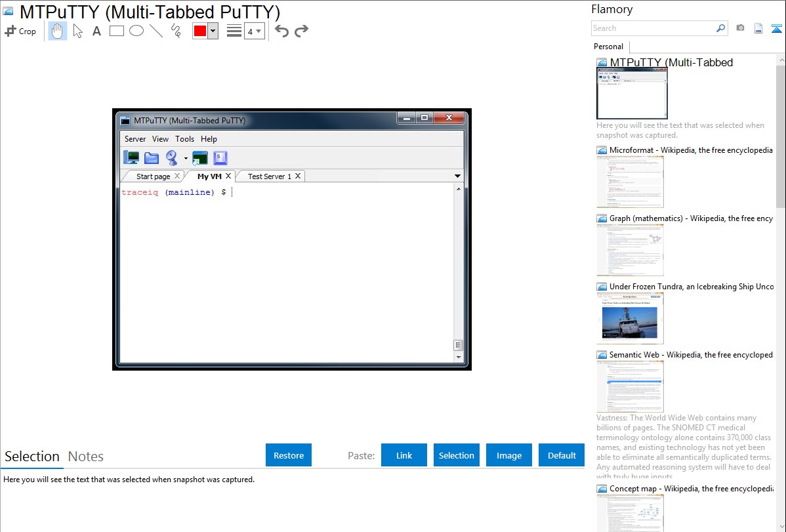Click the Image paste button
This screenshot has width=786, height=532.
(509, 455)
